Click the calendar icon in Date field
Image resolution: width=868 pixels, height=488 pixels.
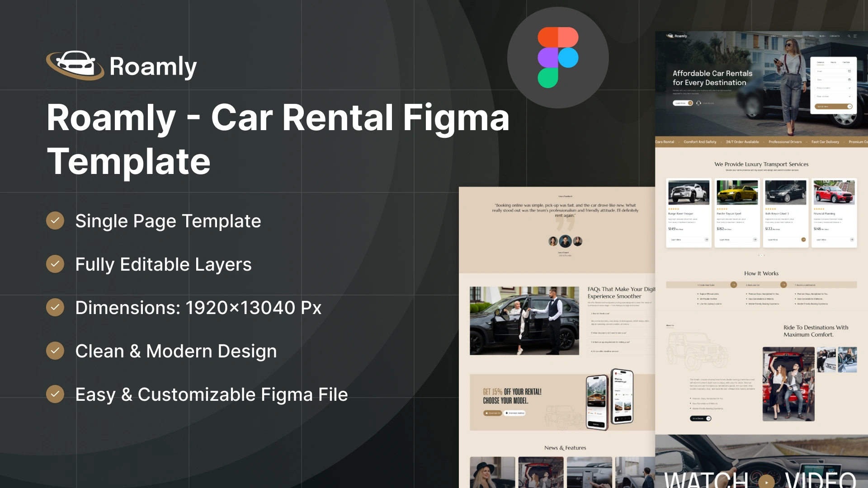click(x=849, y=80)
